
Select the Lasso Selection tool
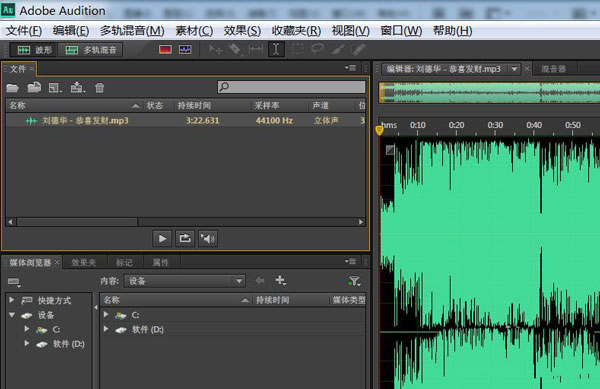(x=317, y=49)
